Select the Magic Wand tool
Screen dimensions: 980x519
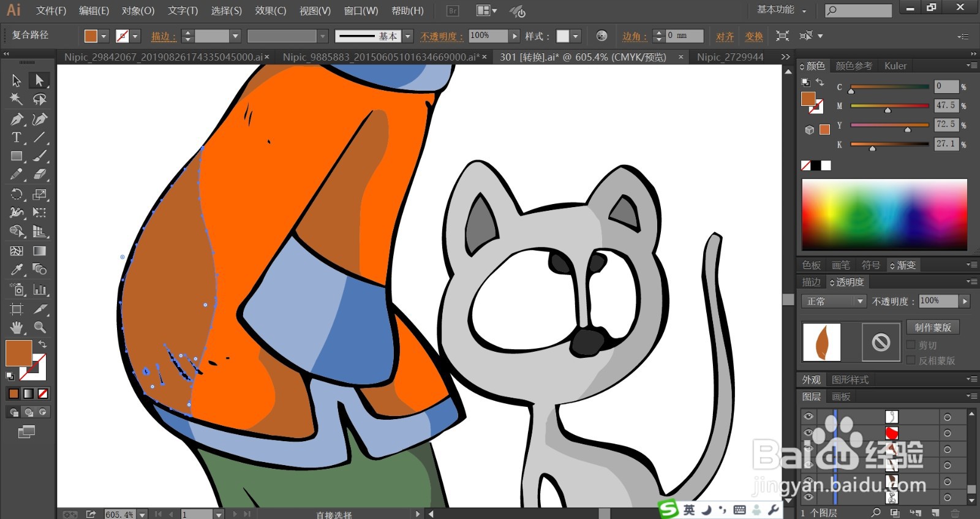coord(17,99)
